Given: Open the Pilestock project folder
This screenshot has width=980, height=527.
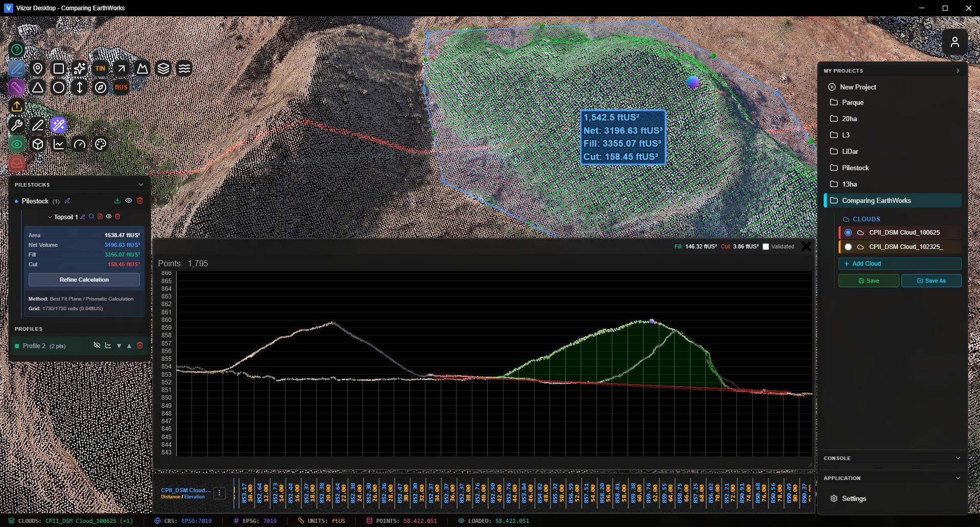Looking at the screenshot, I should click(x=855, y=168).
